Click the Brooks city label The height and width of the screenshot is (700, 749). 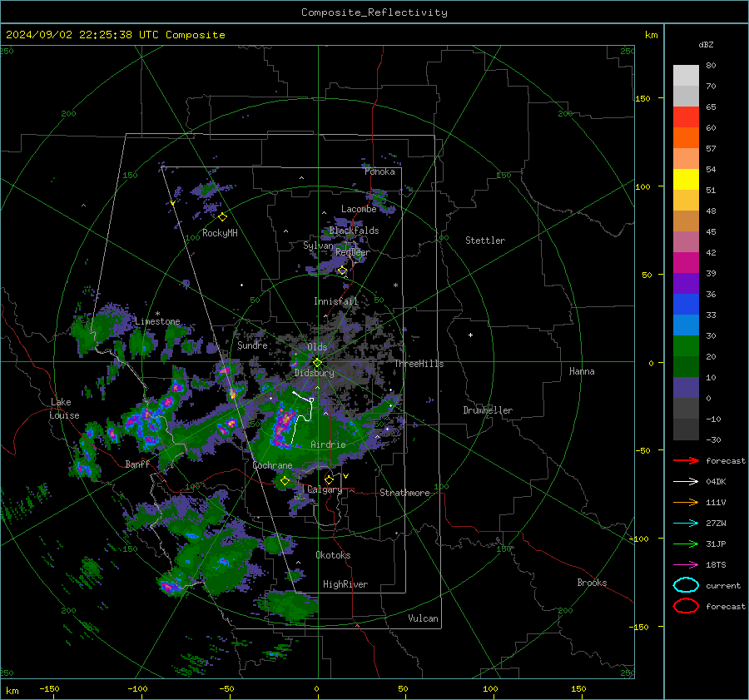tap(592, 583)
